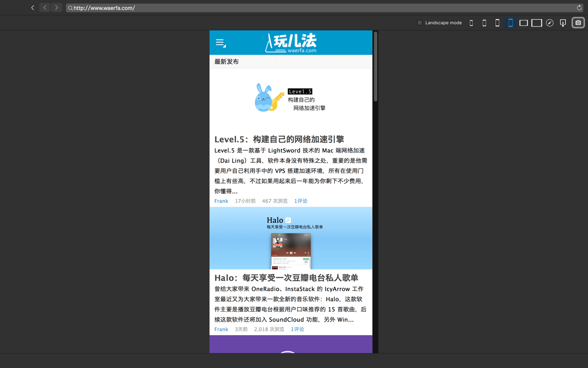
Task: Click author Frank under Halo article
Action: pos(221,330)
